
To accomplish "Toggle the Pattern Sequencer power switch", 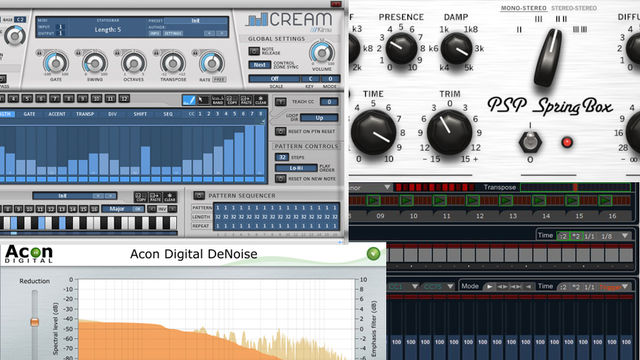I will tap(199, 196).
